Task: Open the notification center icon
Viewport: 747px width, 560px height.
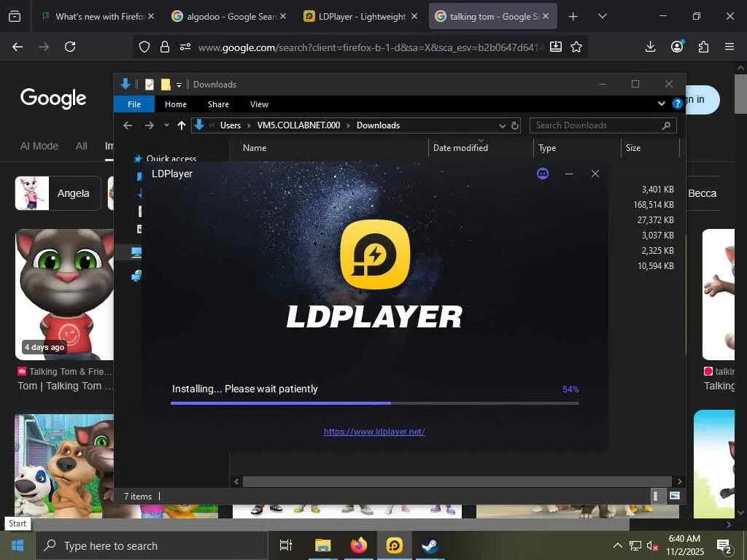Action: click(724, 546)
